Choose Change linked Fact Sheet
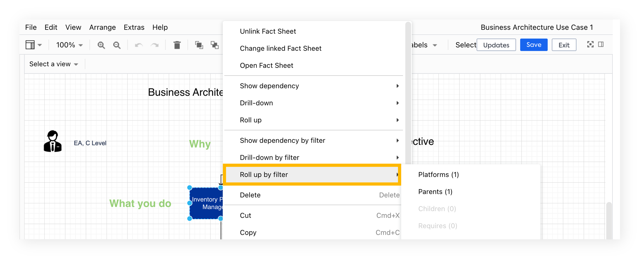 tap(313, 48)
